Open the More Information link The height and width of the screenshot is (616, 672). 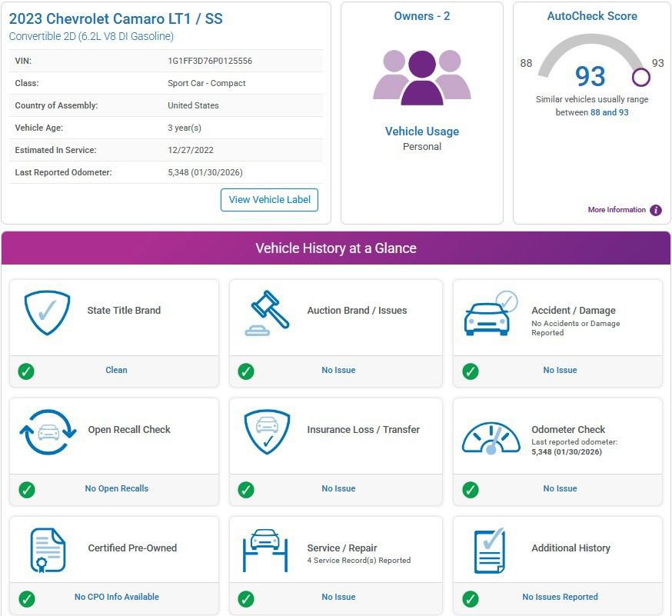[x=617, y=210]
